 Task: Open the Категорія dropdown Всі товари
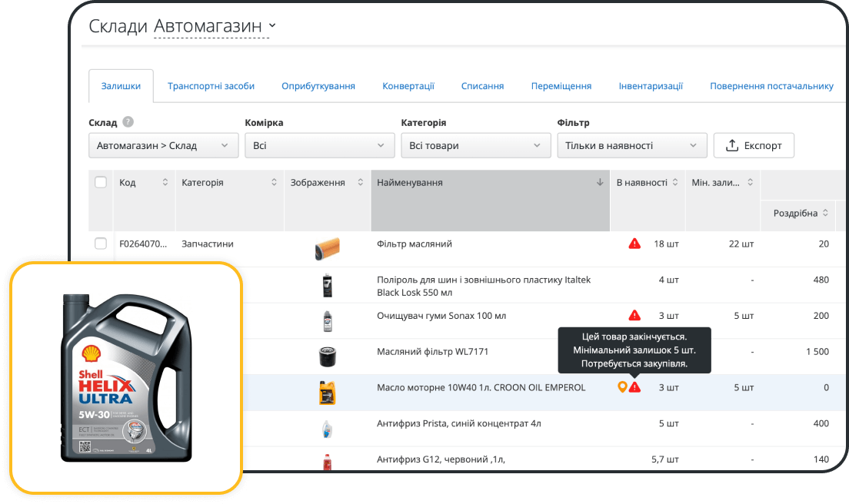(475, 145)
